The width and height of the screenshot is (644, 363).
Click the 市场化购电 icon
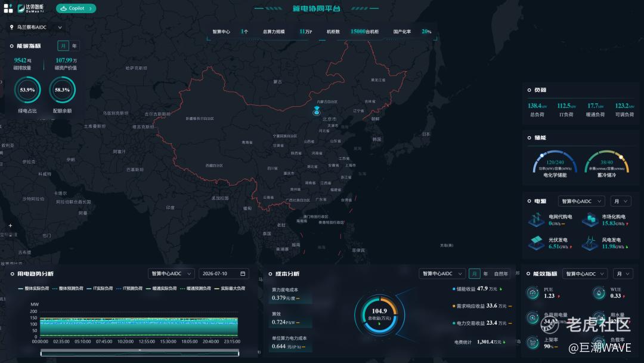point(590,220)
